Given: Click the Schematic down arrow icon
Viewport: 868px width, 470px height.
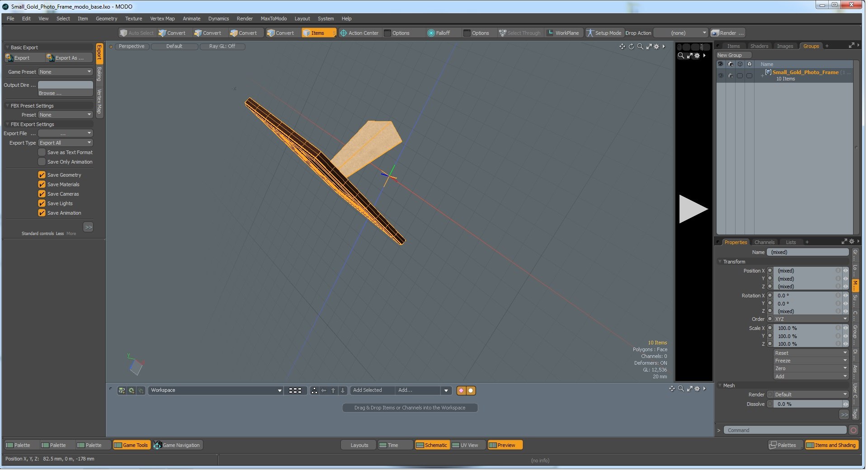Looking at the screenshot, I should point(343,390).
